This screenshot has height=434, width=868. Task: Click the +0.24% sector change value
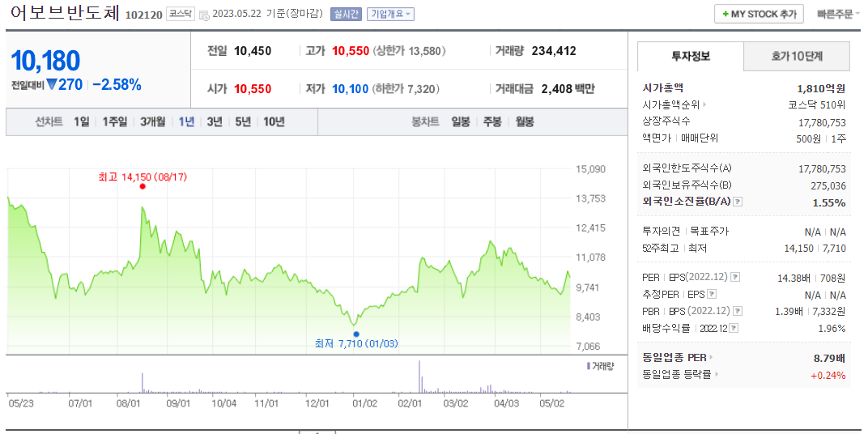pyautogui.click(x=828, y=376)
